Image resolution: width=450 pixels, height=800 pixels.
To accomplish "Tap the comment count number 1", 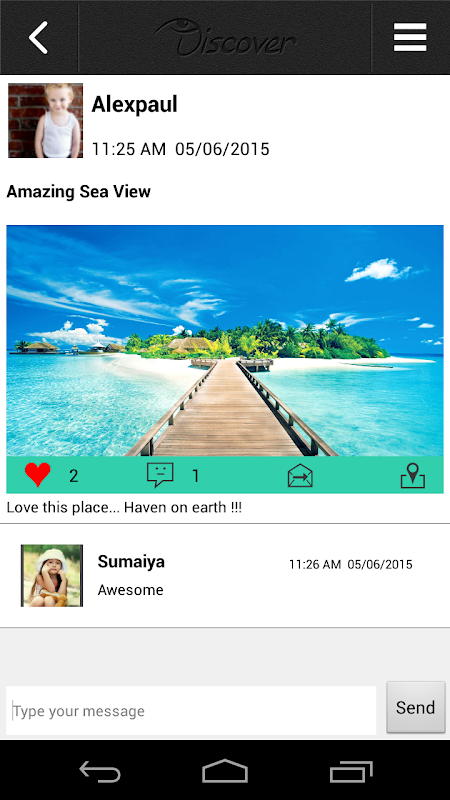I will 195,476.
